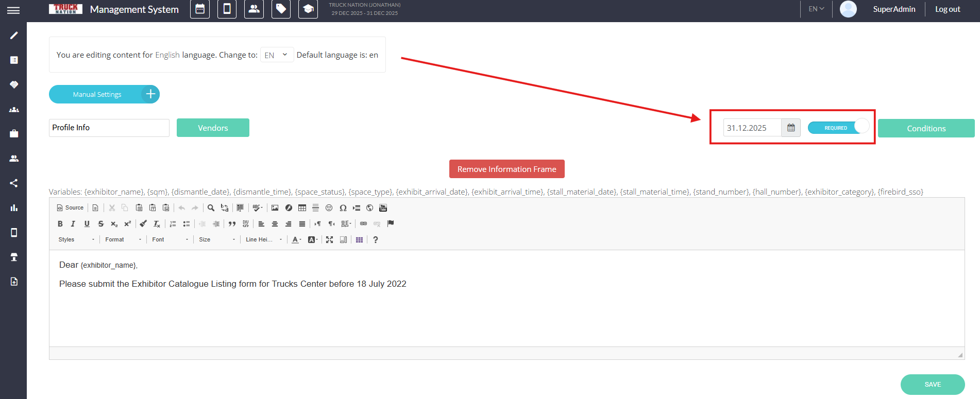980x399 pixels.
Task: Insert special character using omega icon
Action: (343, 208)
